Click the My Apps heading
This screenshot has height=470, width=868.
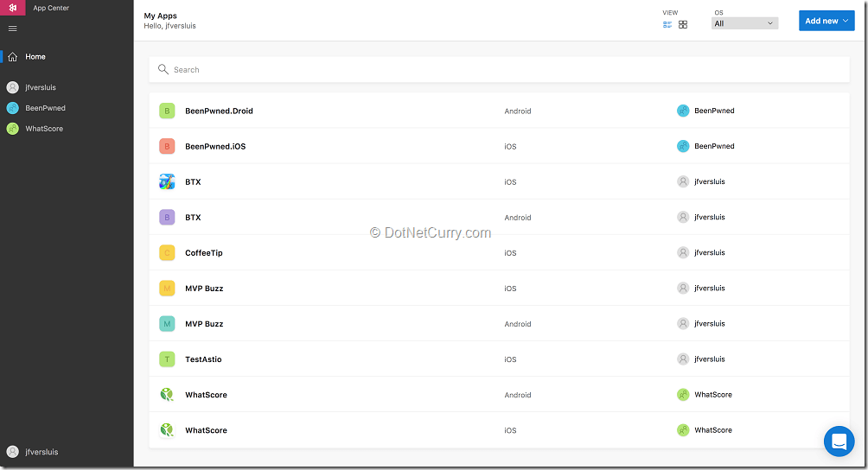coord(161,16)
